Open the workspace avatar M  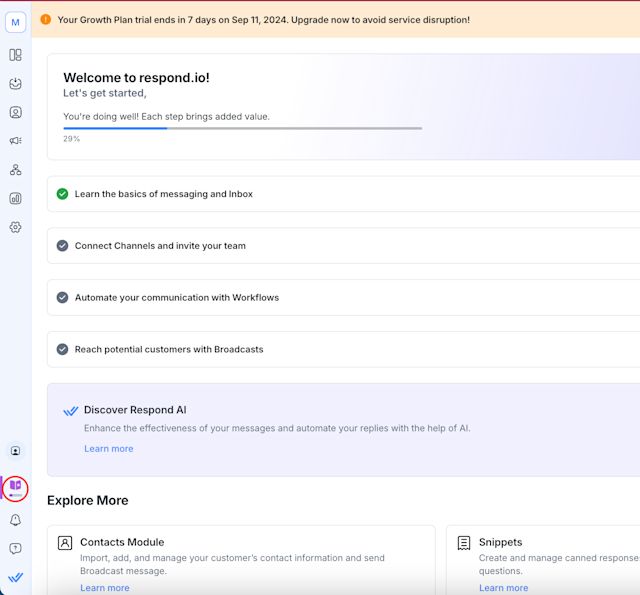pyautogui.click(x=16, y=22)
